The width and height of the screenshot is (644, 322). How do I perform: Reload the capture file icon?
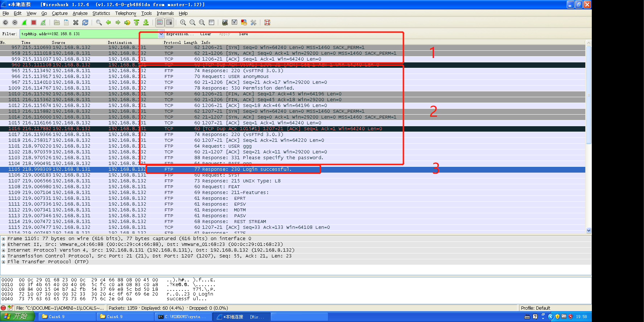85,22
